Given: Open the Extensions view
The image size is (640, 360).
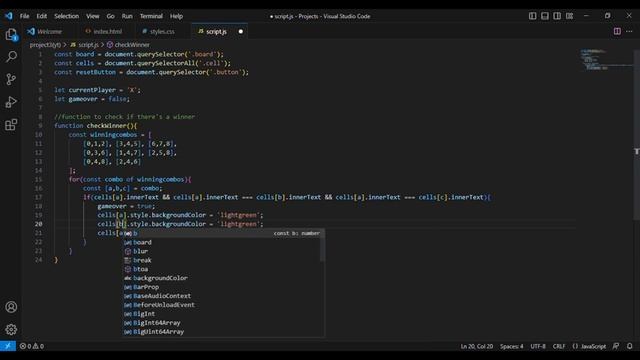Looking at the screenshot, I should (x=11, y=124).
